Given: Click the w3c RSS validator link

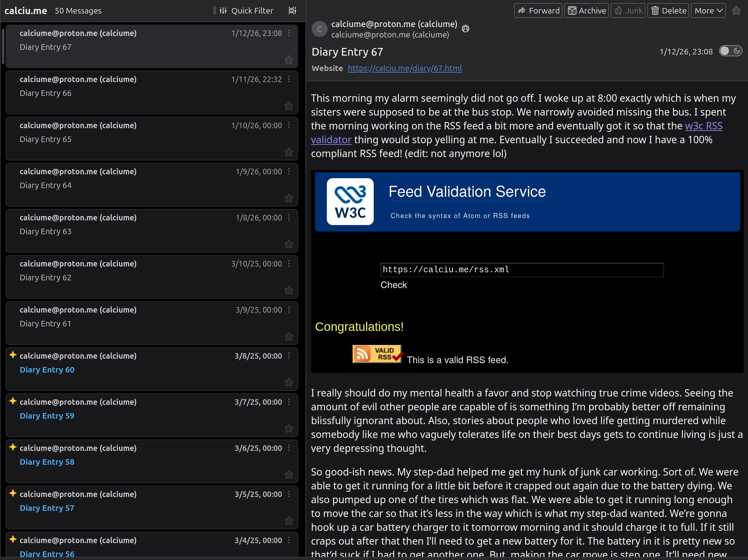Looking at the screenshot, I should pyautogui.click(x=704, y=125).
